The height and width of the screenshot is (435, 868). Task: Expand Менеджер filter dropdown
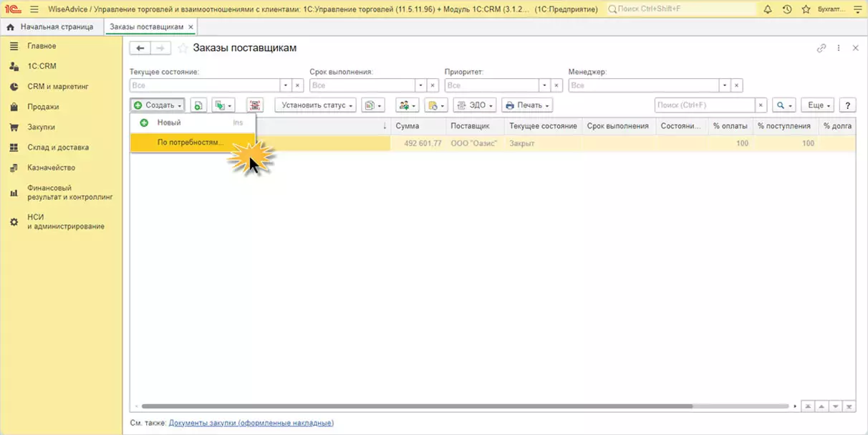725,85
